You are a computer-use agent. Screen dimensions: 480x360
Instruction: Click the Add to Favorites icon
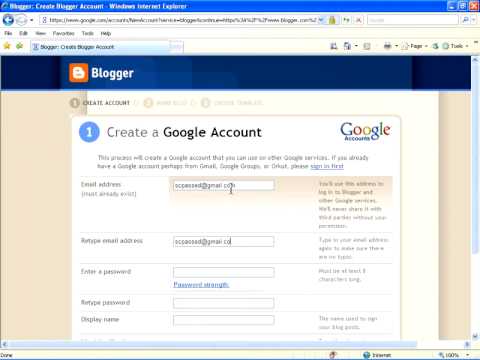click(x=20, y=46)
